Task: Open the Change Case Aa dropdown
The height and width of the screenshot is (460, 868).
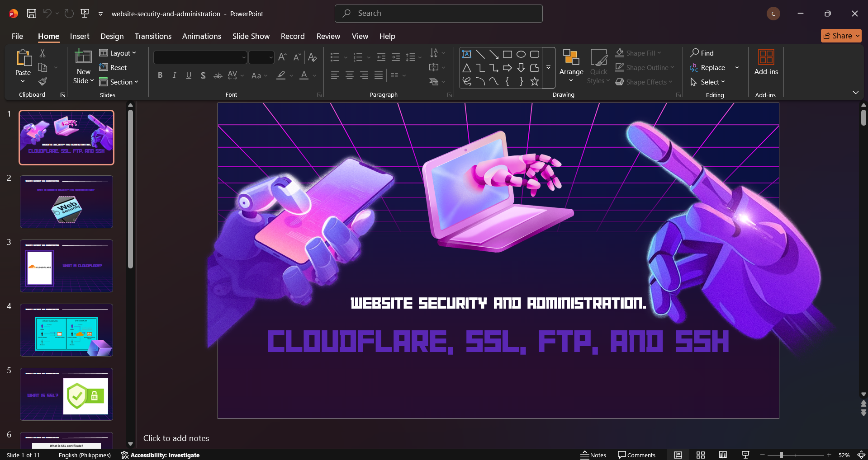Action: (259, 75)
